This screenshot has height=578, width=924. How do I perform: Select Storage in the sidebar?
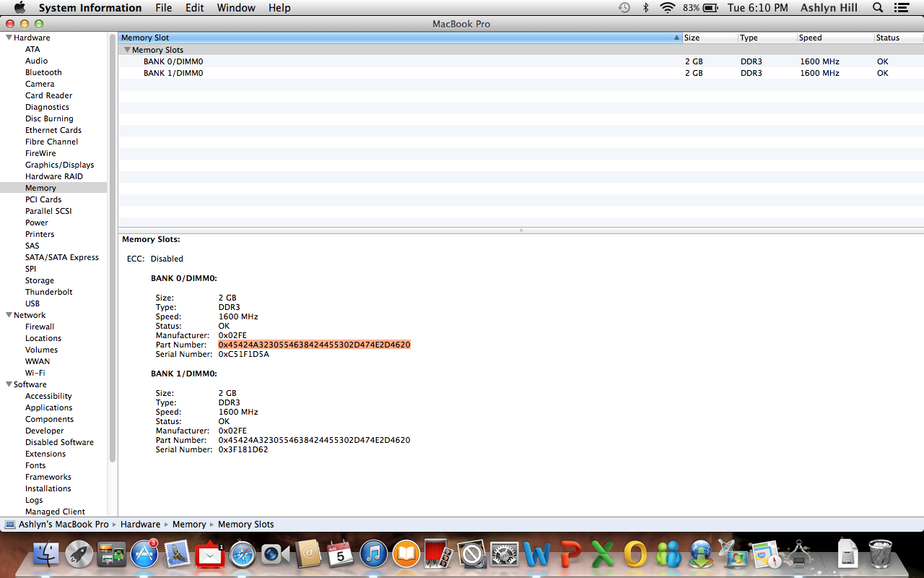click(x=40, y=280)
